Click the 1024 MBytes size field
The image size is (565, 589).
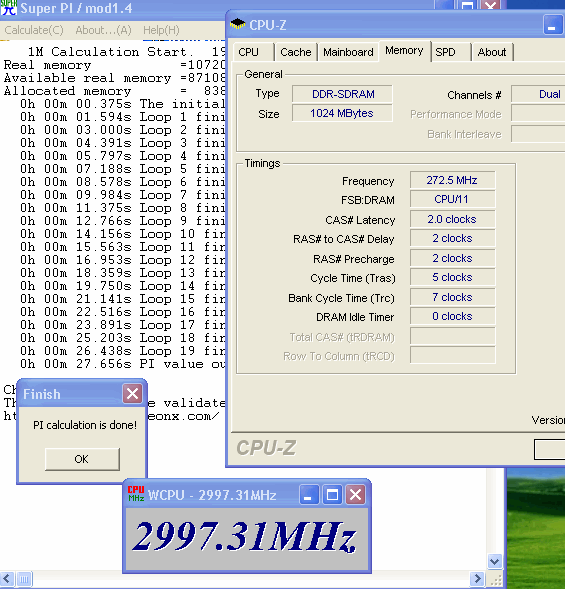342,113
